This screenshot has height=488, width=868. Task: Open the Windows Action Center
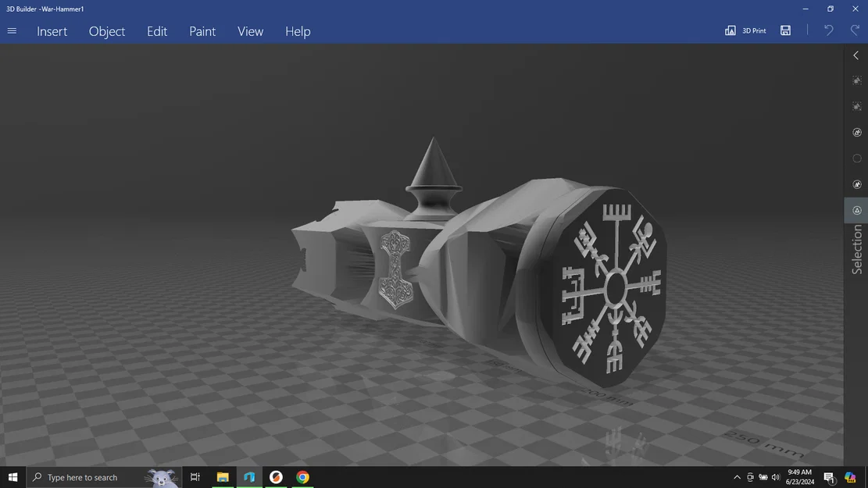point(828,476)
